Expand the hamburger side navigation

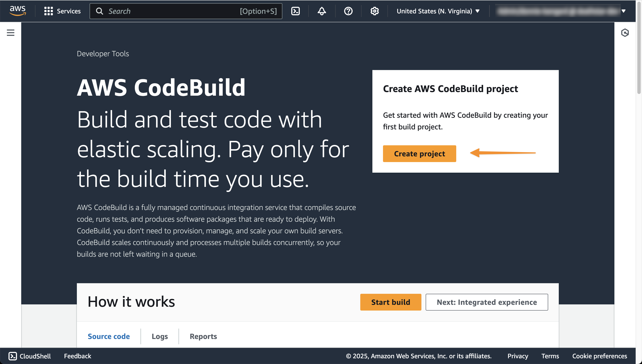point(10,33)
